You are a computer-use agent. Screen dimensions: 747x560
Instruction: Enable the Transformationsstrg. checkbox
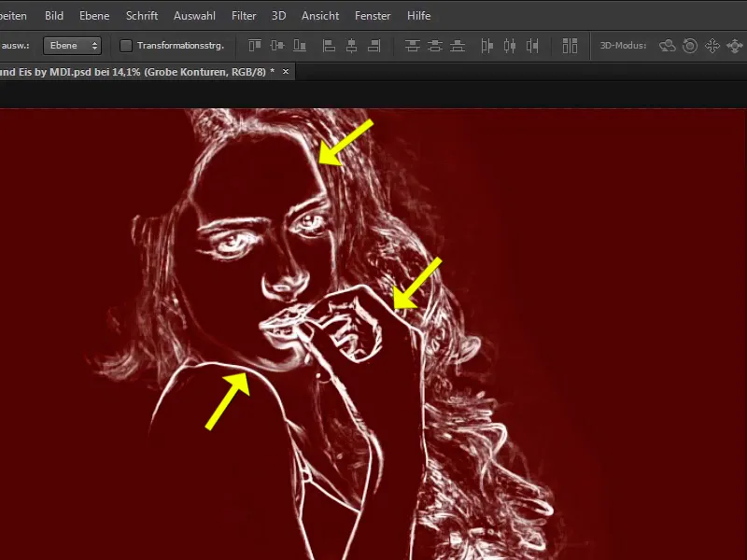tap(126, 46)
